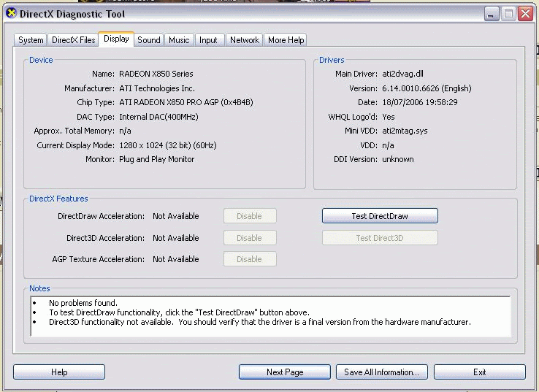539x392 pixels.
Task: Click 'Not Available' beside AGP Texture Acceleration
Action: [176, 259]
